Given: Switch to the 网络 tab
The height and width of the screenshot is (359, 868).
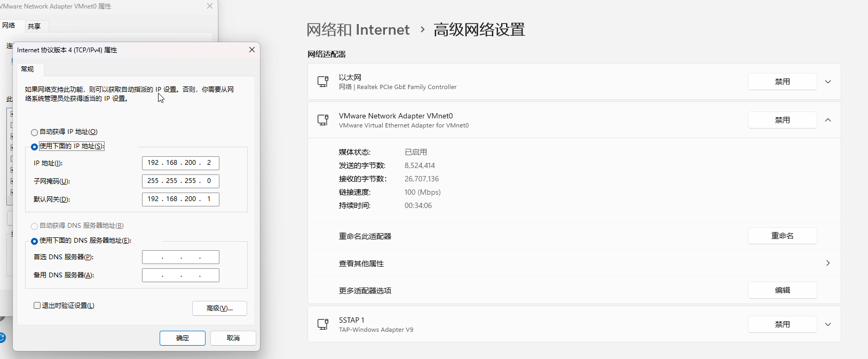Looking at the screenshot, I should click(x=9, y=26).
